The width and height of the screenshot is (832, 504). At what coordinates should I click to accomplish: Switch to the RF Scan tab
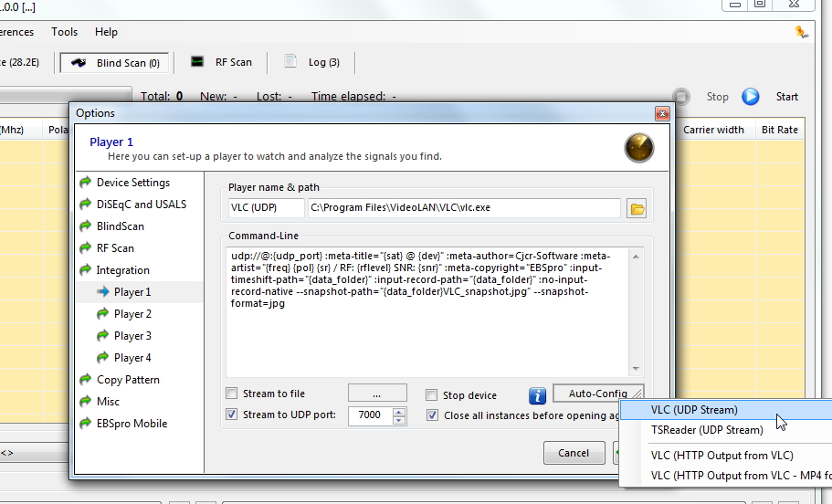coord(222,62)
